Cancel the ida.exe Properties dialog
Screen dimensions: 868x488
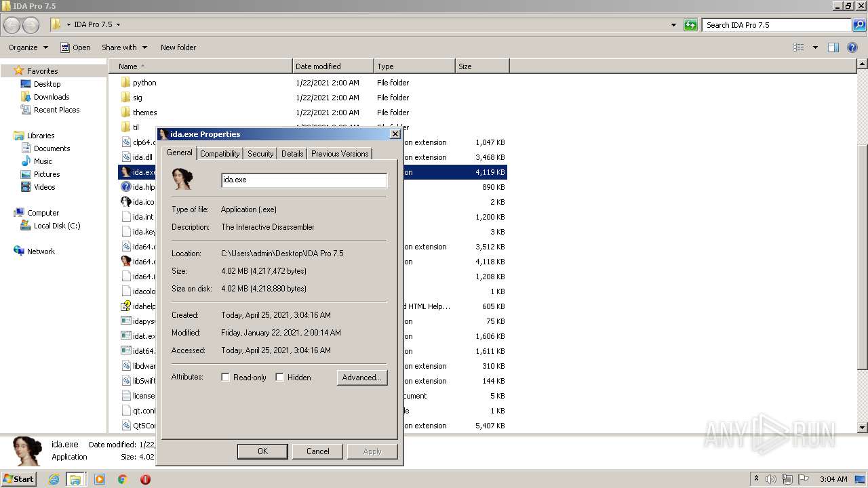[x=317, y=451]
